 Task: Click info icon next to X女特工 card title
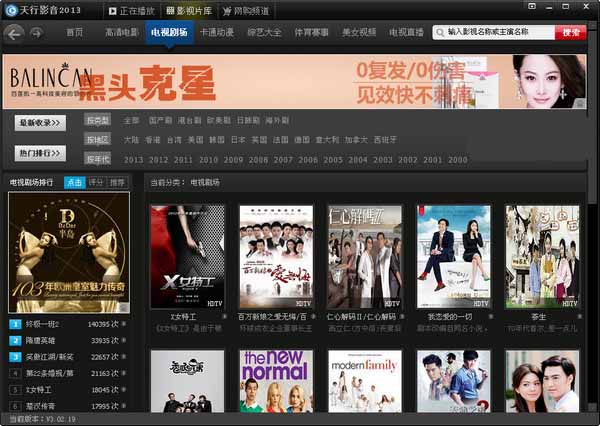(224, 317)
